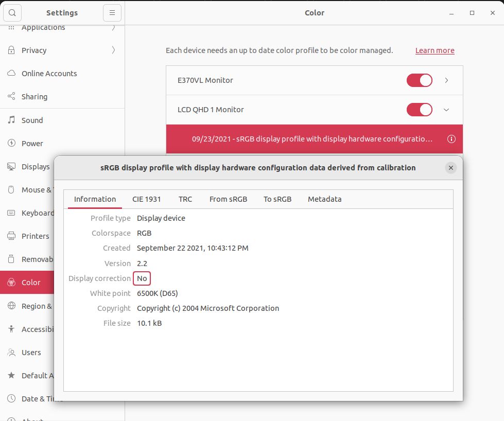Click the Copyright Microsoft Corporation text
The height and width of the screenshot is (421, 504).
pos(208,308)
